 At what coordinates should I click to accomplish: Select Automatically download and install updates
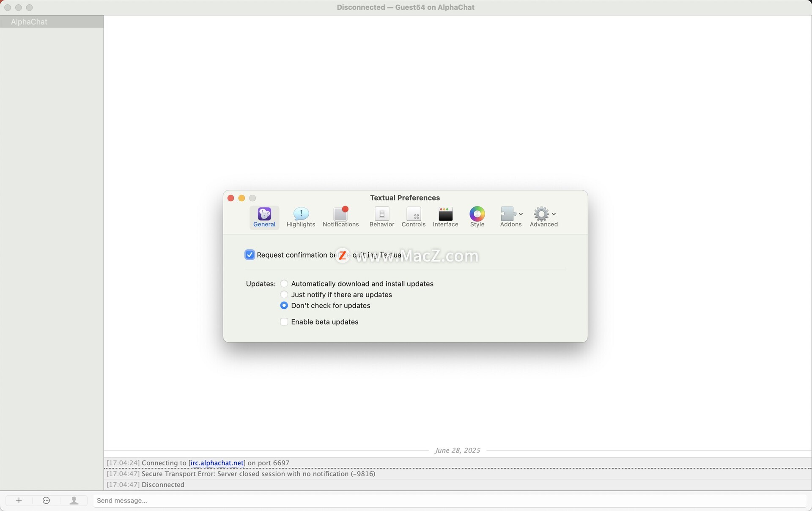pyautogui.click(x=284, y=283)
